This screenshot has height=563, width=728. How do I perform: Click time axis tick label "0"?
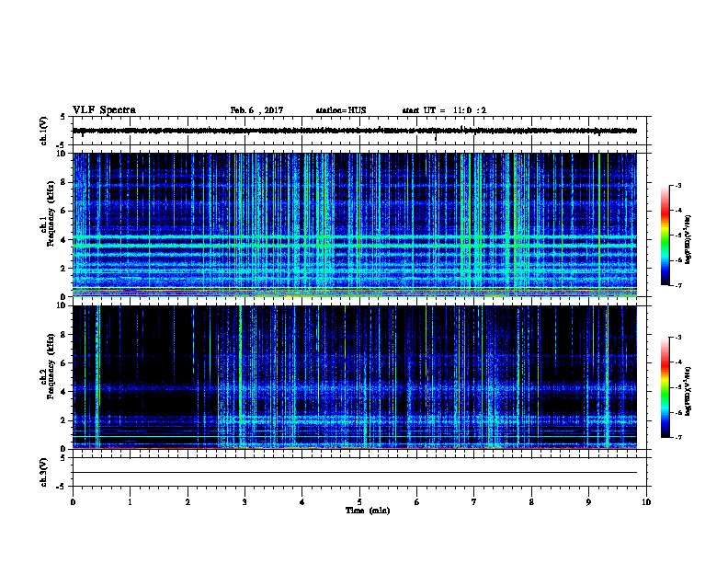[73, 502]
